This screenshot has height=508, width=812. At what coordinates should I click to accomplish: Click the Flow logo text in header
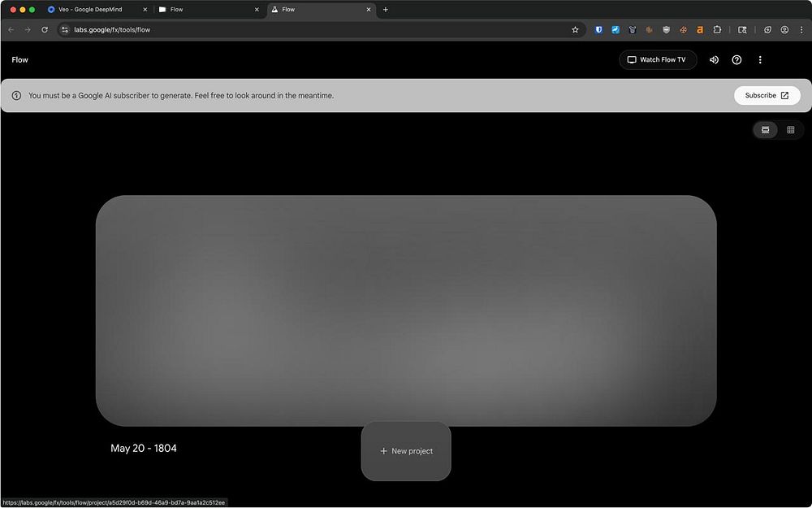click(19, 59)
